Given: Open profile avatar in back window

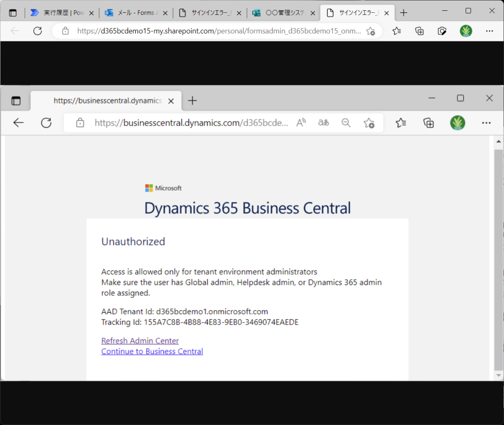Looking at the screenshot, I should pyautogui.click(x=466, y=31).
